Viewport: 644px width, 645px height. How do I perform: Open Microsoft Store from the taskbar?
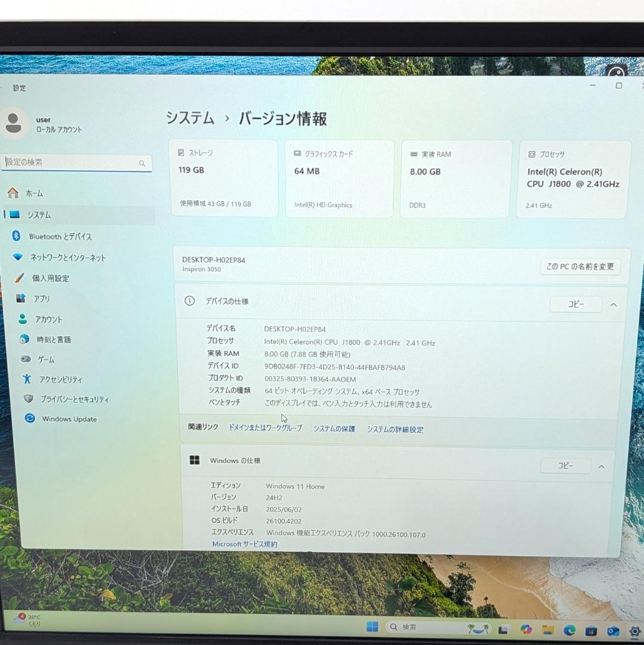[x=591, y=631]
